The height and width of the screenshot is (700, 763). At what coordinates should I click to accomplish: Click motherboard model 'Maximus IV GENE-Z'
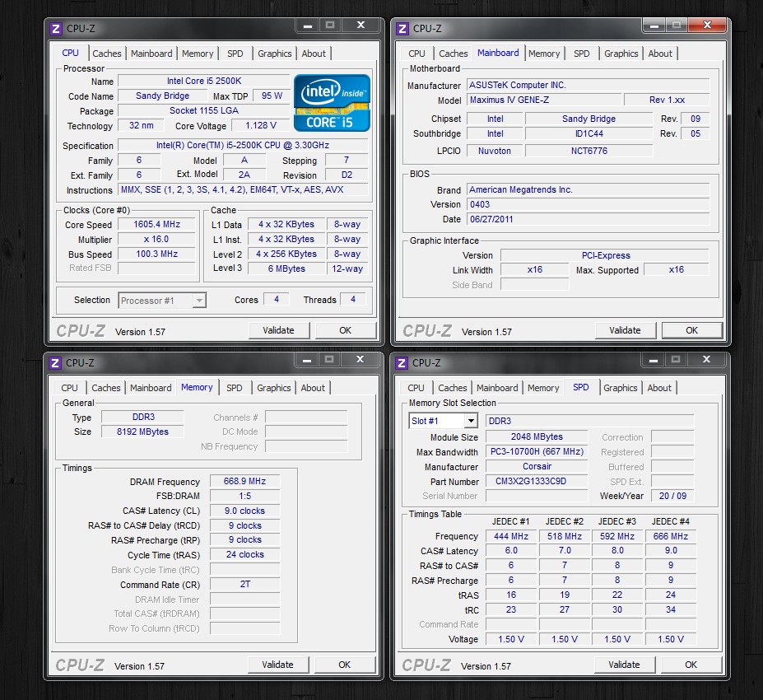544,100
